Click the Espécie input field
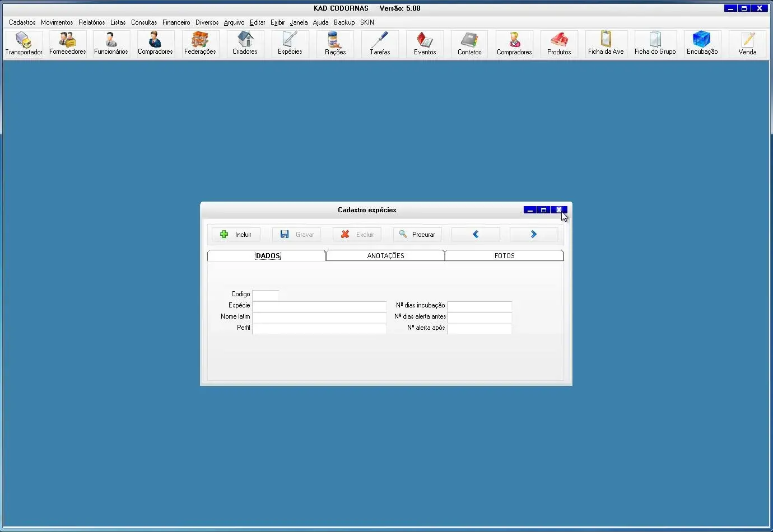The width and height of the screenshot is (773, 532). 319,306
